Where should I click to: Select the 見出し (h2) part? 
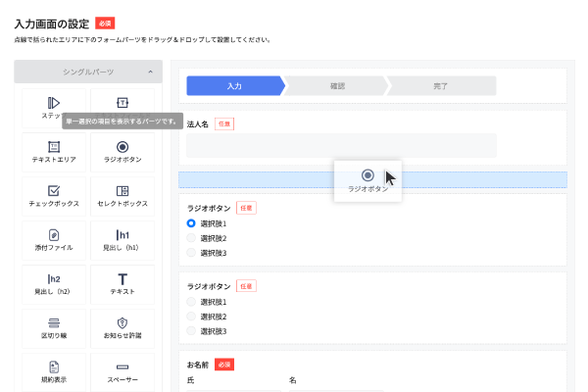54,284
